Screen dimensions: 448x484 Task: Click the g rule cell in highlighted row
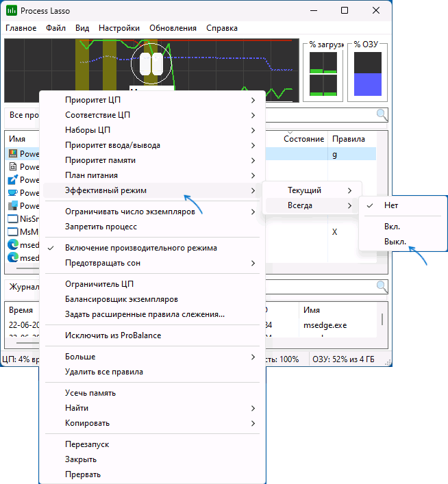tap(334, 155)
